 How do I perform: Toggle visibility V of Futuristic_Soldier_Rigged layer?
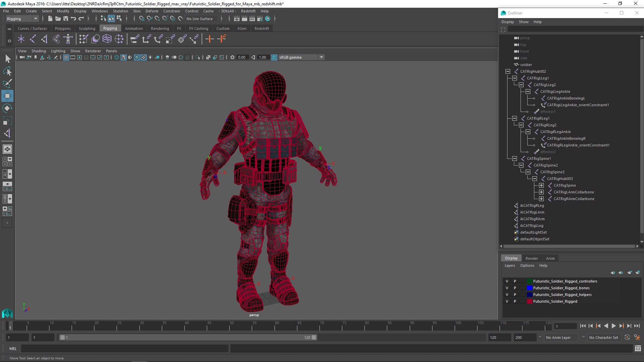(507, 301)
